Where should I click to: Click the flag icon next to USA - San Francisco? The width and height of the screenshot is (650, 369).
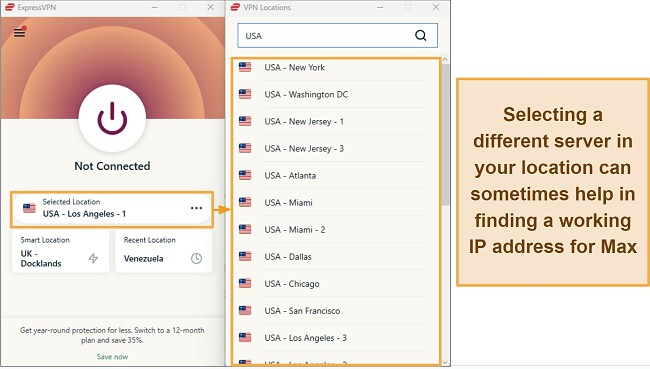click(245, 310)
